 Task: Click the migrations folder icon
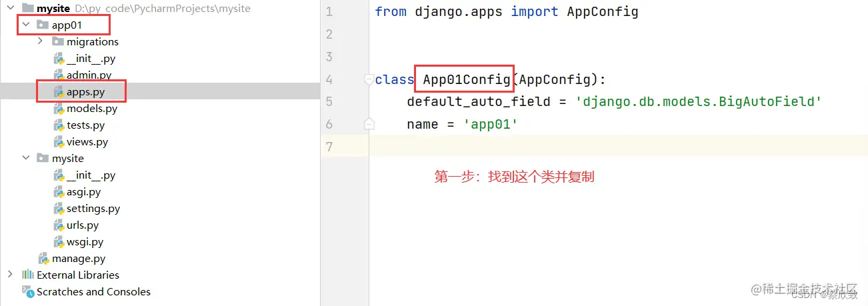[x=57, y=41]
